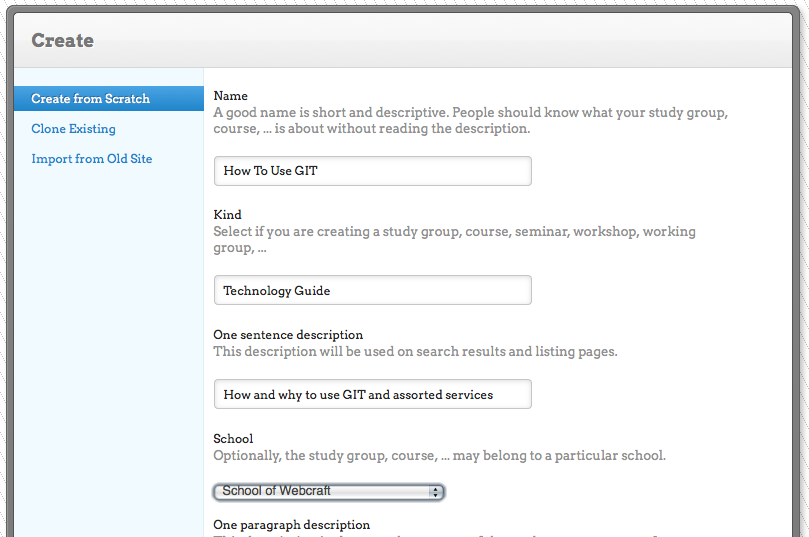The width and height of the screenshot is (809, 537).
Task: Click the One sentence description label
Action: point(288,335)
